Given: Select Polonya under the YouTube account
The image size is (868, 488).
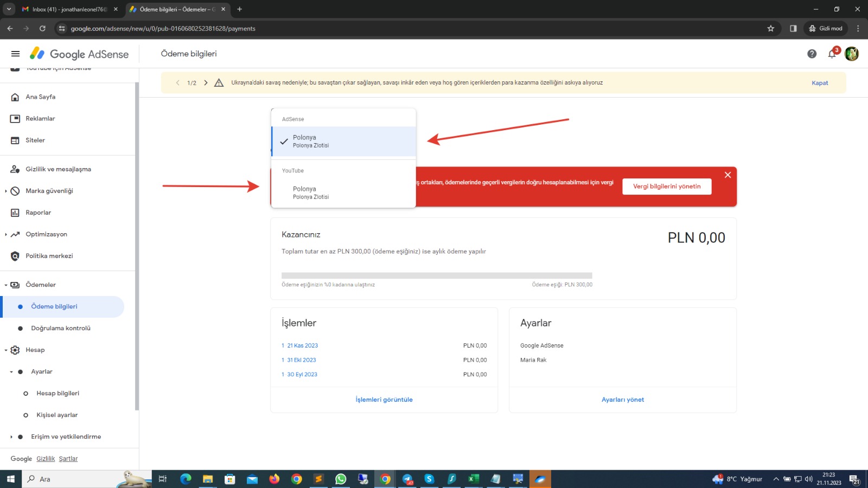Looking at the screenshot, I should tap(343, 192).
